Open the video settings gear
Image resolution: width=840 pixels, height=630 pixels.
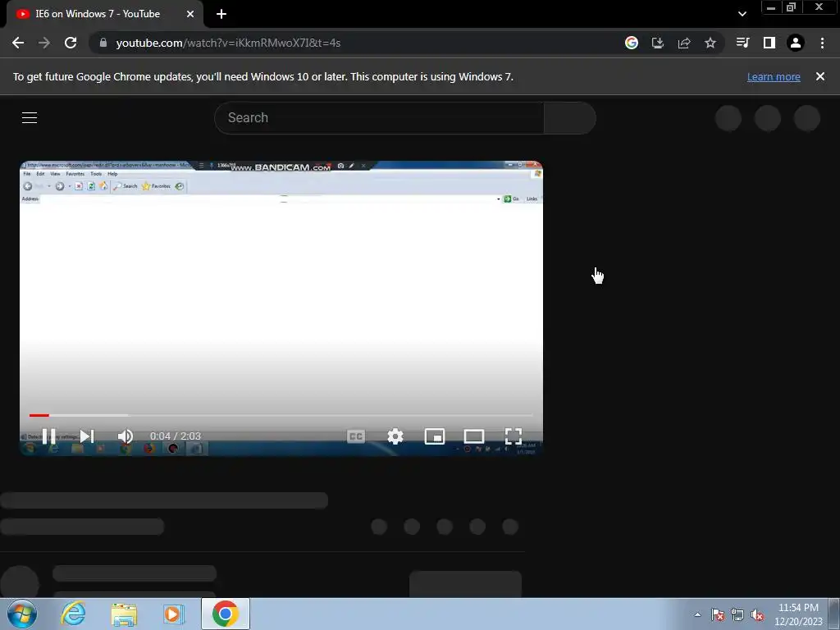pyautogui.click(x=395, y=436)
